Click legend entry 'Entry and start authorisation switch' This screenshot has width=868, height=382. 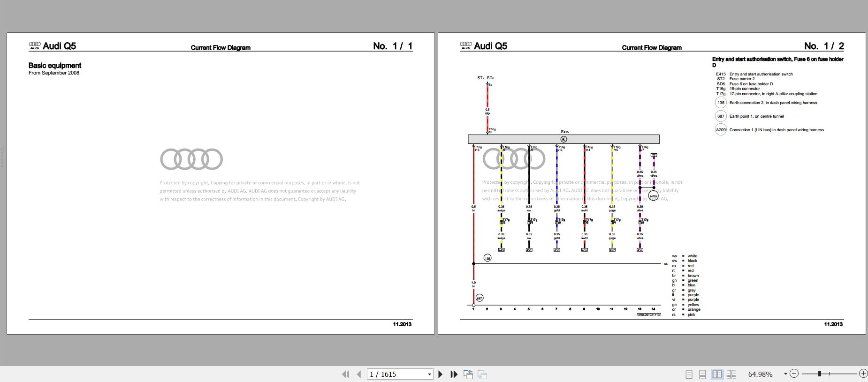coord(761,74)
